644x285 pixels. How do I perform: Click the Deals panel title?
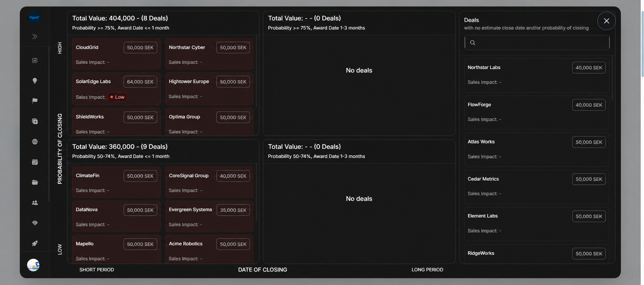point(472,20)
